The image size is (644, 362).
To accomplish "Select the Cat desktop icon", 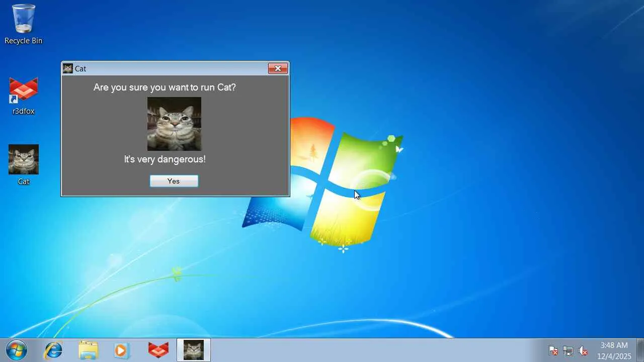I will click(24, 165).
